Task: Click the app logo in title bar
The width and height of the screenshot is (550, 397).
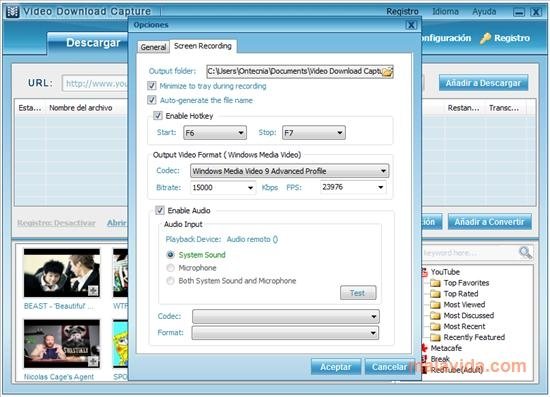Action: pos(13,12)
